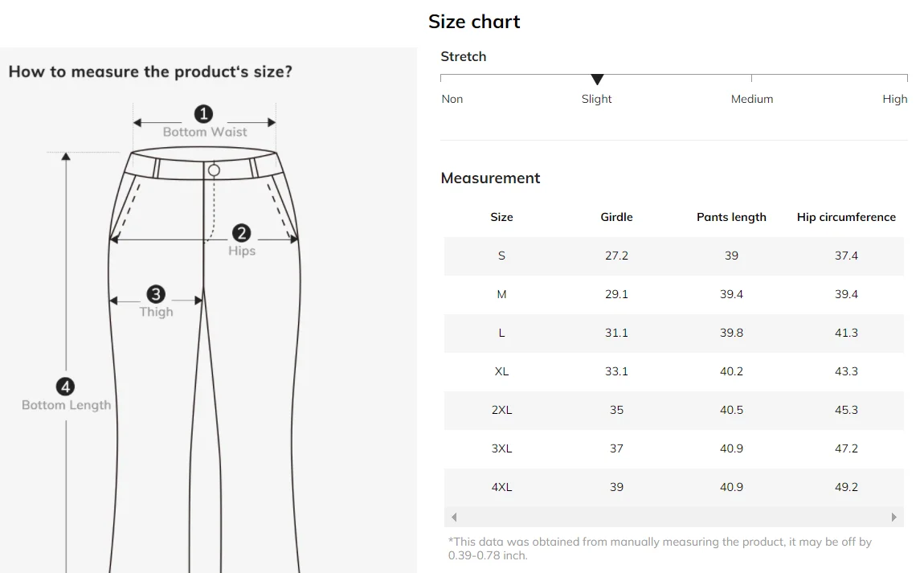Click the Medium stretch label
The height and width of the screenshot is (573, 924).
(x=752, y=99)
